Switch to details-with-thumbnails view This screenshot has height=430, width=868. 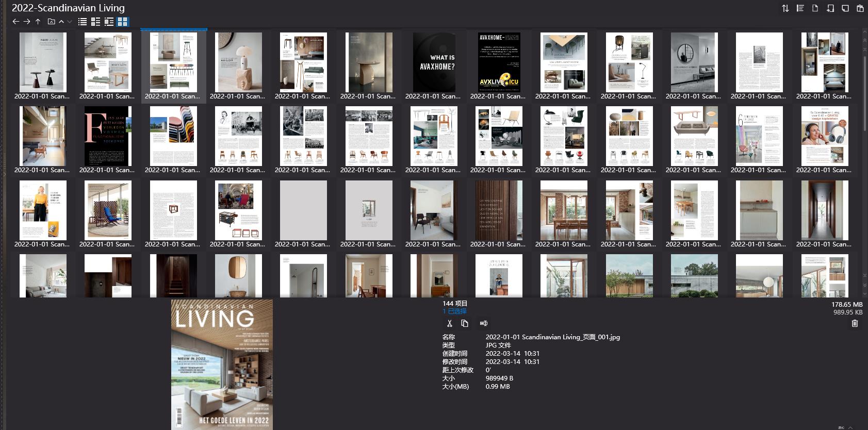point(95,22)
